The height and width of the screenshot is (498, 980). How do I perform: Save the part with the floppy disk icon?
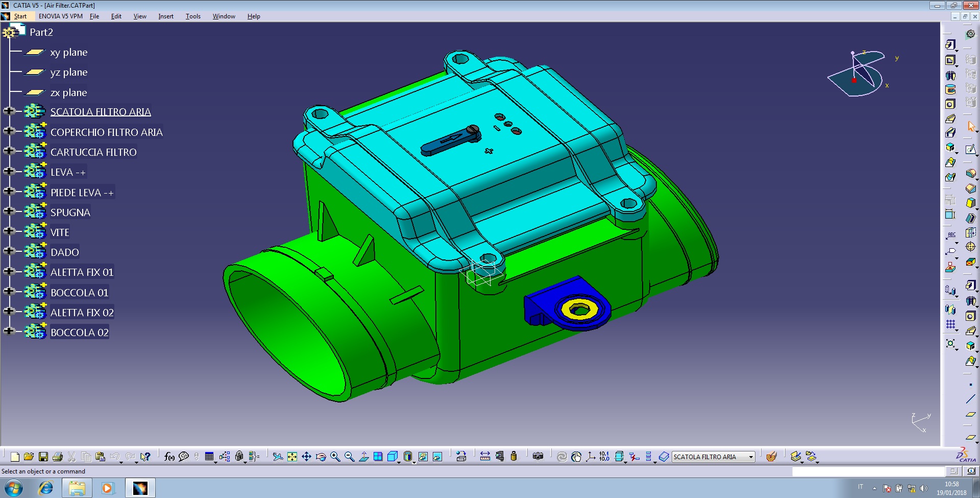(x=43, y=457)
